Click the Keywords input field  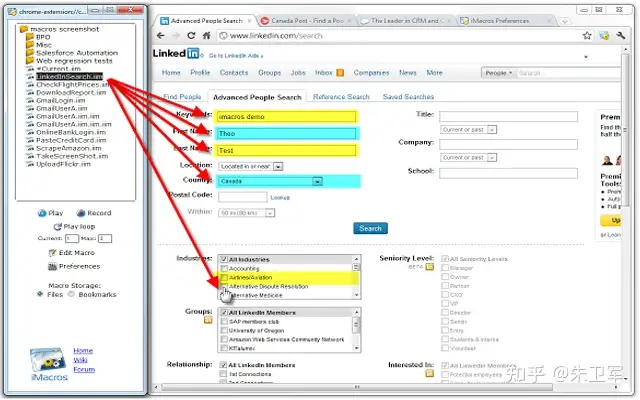click(x=286, y=117)
